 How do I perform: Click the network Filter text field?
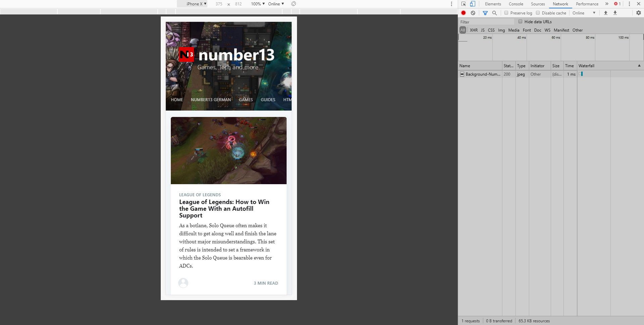(x=486, y=22)
